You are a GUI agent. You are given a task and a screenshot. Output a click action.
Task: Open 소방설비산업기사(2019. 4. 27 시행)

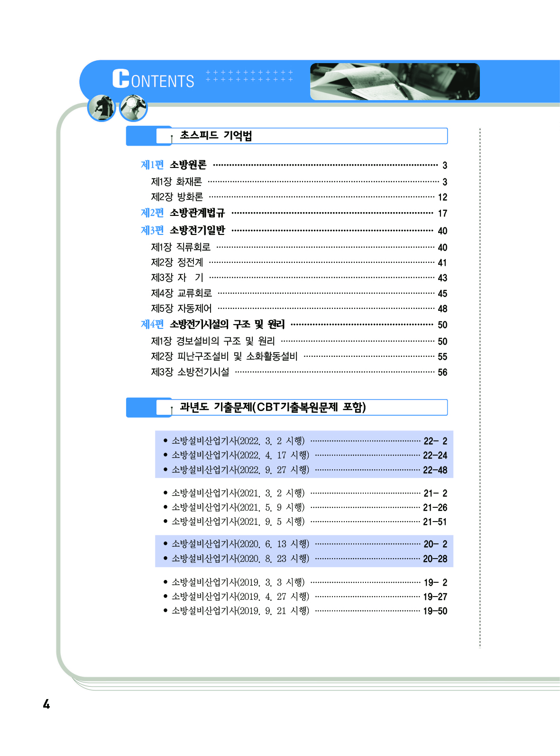305,597
